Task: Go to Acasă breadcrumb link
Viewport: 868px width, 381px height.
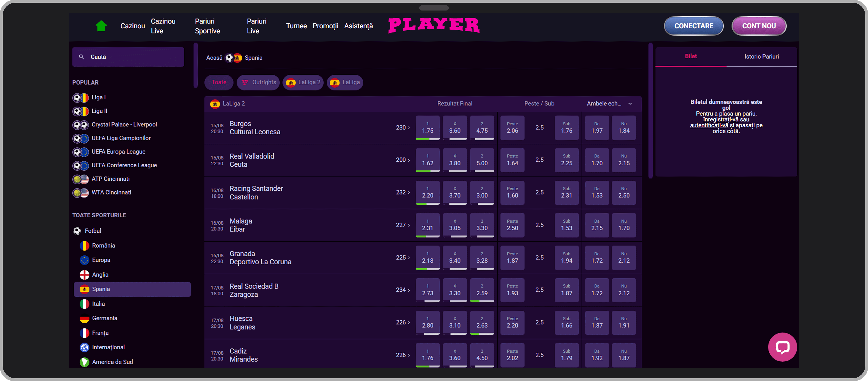Action: [214, 58]
